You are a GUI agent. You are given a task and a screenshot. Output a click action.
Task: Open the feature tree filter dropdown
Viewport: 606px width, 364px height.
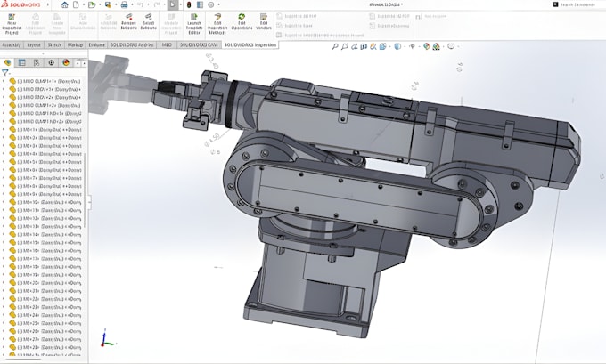pos(5,73)
